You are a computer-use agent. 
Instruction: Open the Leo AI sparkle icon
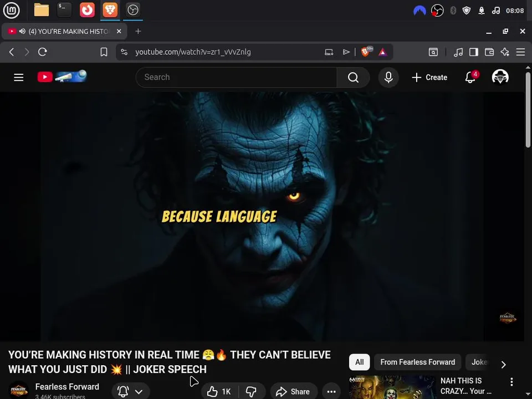[505, 52]
